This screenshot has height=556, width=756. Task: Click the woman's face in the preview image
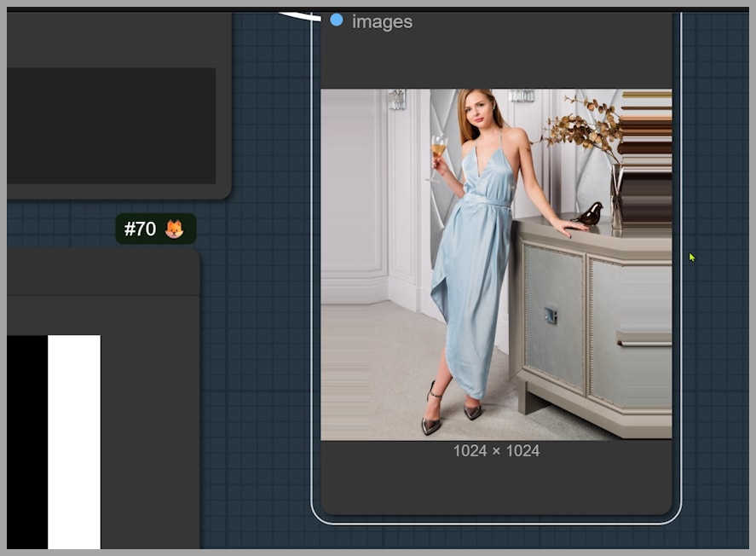pos(478,109)
